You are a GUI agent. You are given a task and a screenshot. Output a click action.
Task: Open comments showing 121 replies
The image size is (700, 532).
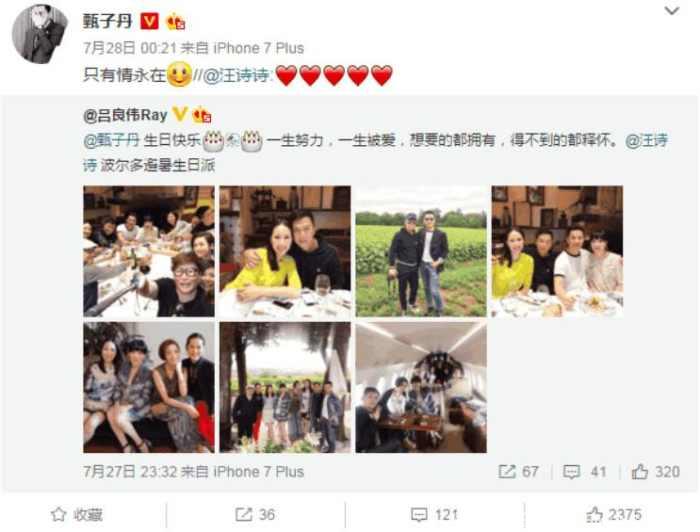(x=434, y=515)
